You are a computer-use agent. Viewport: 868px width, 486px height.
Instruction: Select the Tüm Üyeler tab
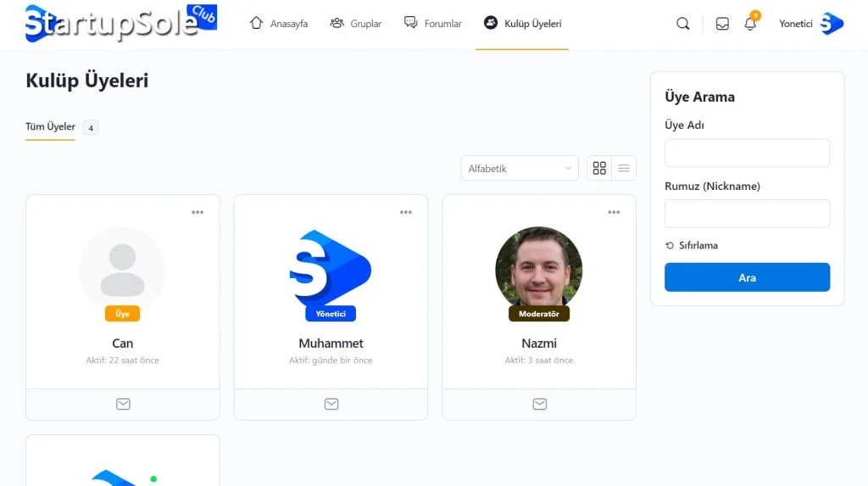51,127
